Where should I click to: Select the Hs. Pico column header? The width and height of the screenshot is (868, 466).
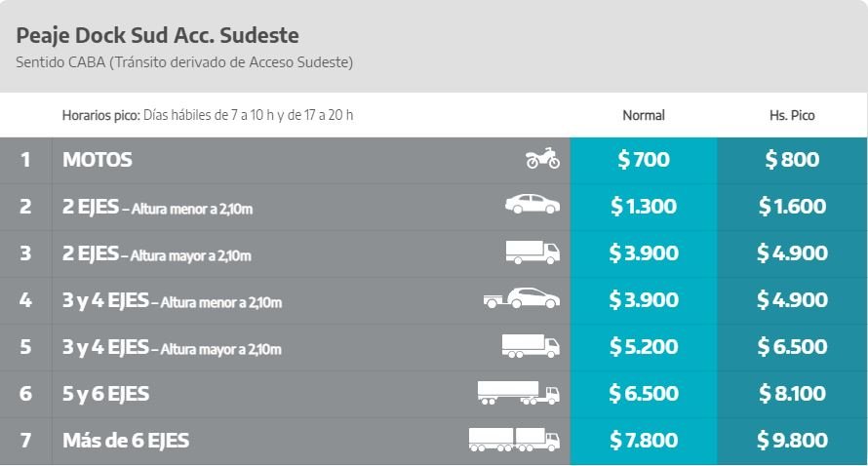pos(792,115)
